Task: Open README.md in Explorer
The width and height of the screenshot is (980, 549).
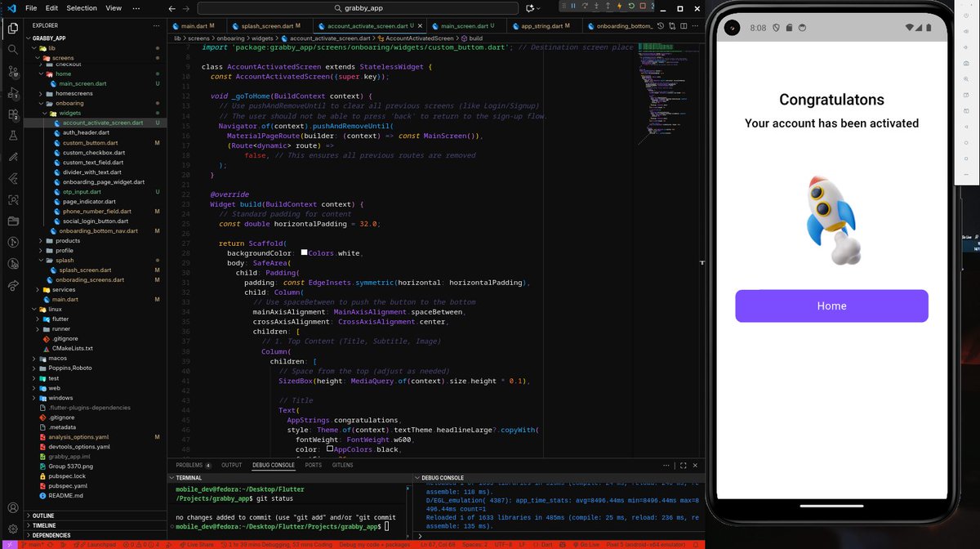Action: [65, 495]
